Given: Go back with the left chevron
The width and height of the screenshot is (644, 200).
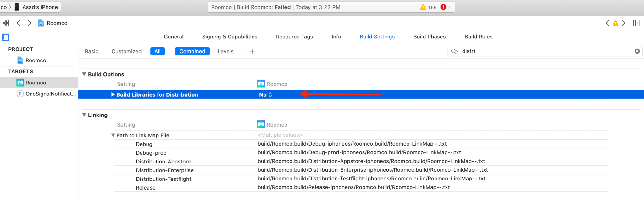Looking at the screenshot, I should point(19,23).
